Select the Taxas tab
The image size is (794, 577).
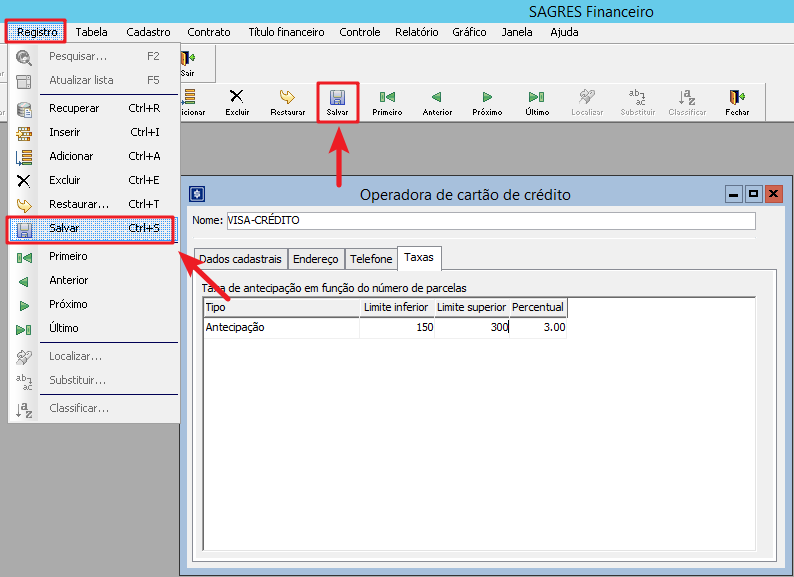(x=419, y=257)
